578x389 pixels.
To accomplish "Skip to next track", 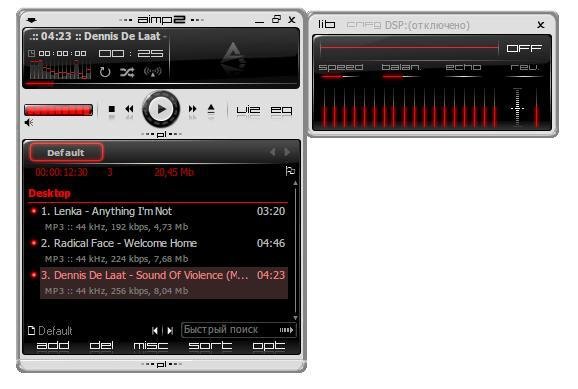I will (x=192, y=109).
